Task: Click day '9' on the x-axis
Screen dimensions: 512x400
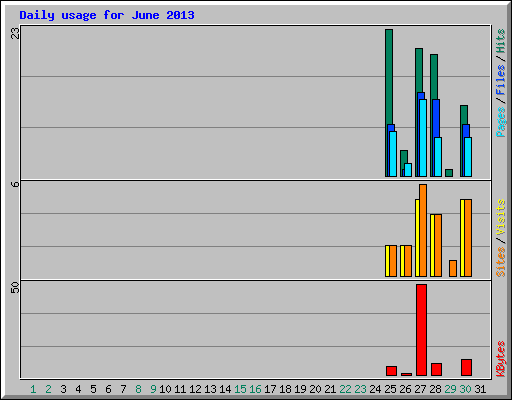Action: click(x=153, y=389)
